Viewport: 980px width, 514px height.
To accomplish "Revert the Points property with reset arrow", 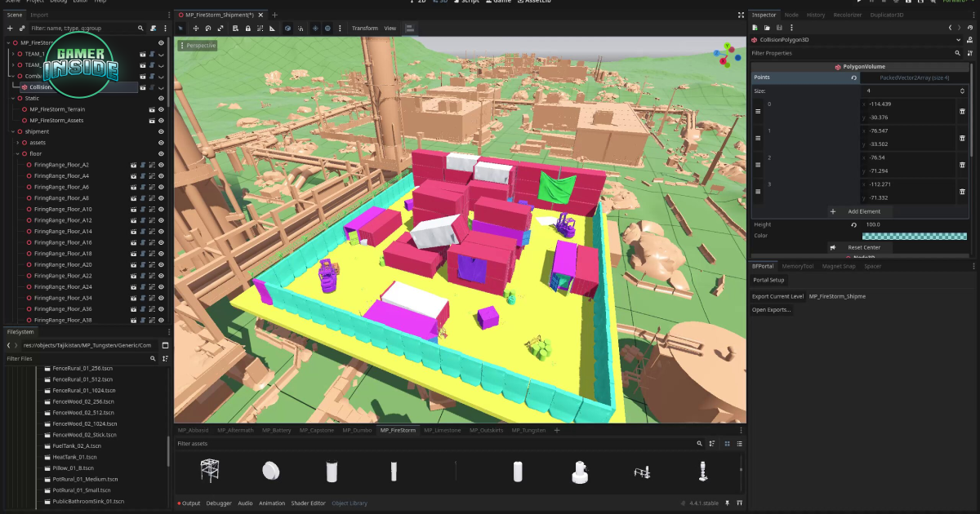I will coord(853,78).
